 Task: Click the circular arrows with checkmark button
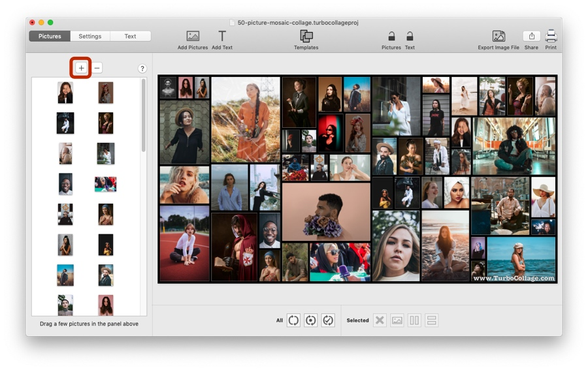pos(328,320)
